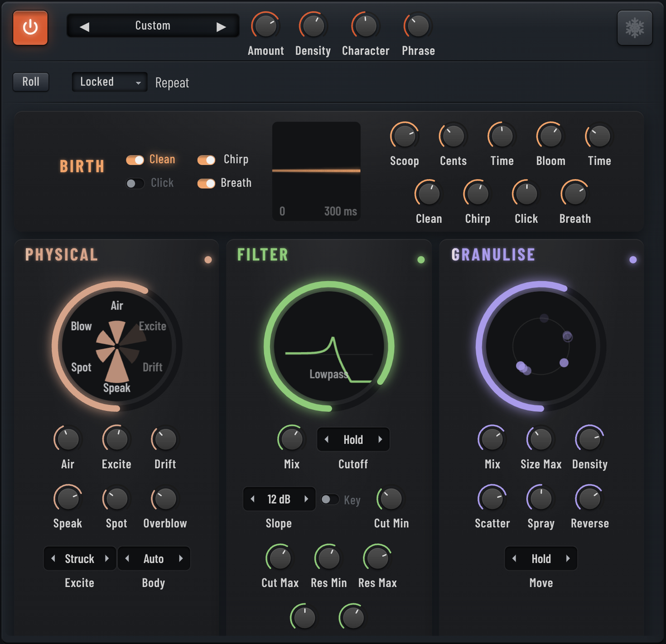666x644 pixels.
Task: Click the right arrow beside Struck
Action: coord(107,559)
